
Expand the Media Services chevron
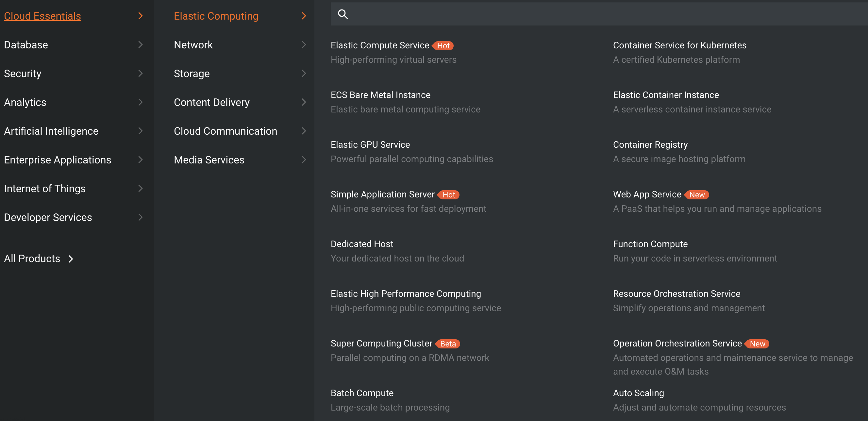(x=304, y=160)
